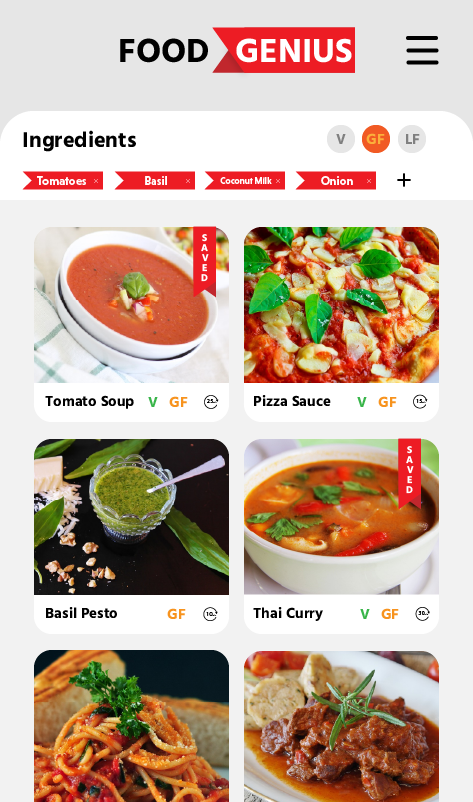Toggle the LF filter
The height and width of the screenshot is (802, 473).
pos(412,139)
